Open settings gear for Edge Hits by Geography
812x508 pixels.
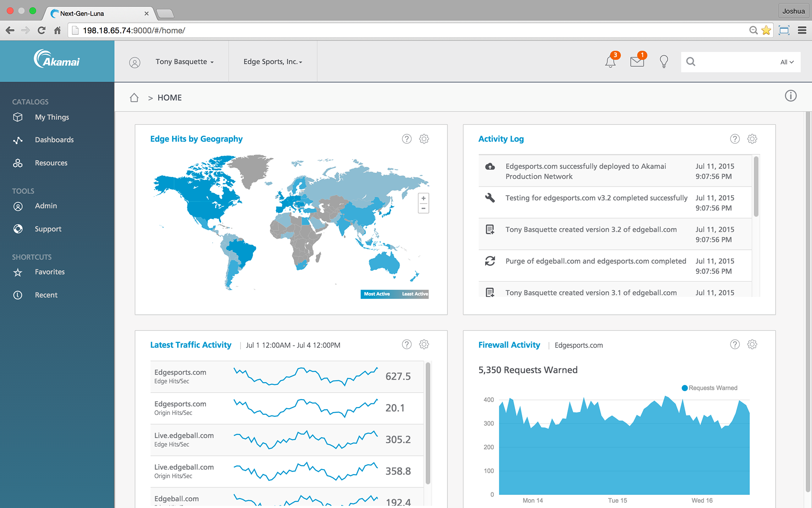point(424,139)
